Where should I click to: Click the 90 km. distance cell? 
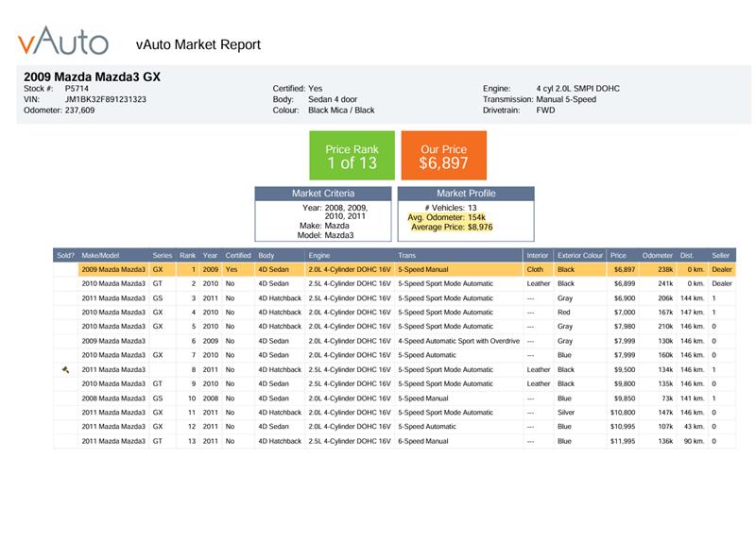[x=695, y=441]
